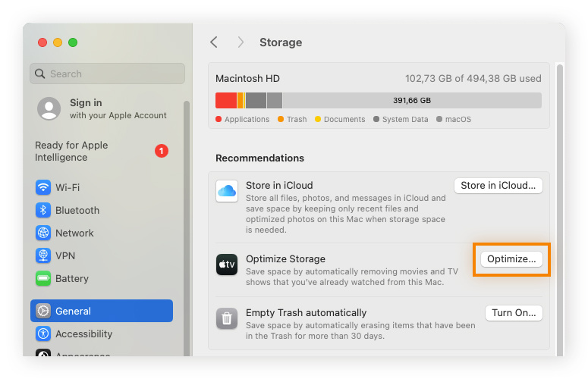
Task: Click the red notification badge
Action: pyautogui.click(x=162, y=151)
